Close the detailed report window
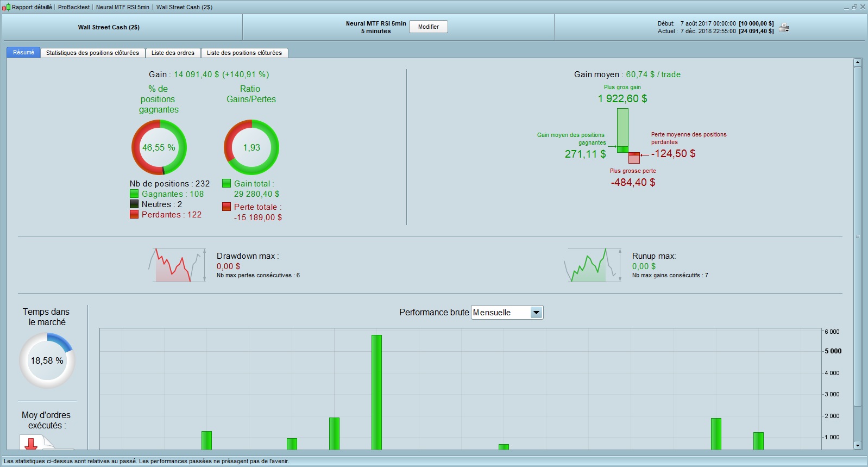The width and height of the screenshot is (868, 467). [x=863, y=7]
